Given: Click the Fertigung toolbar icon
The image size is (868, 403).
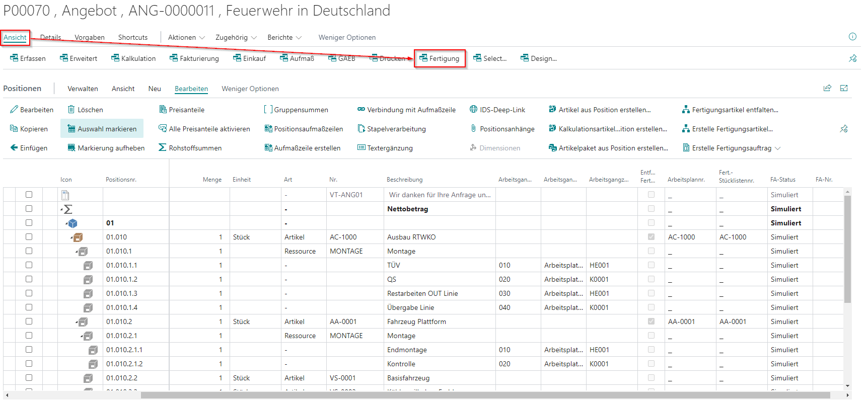Looking at the screenshot, I should pos(423,58).
